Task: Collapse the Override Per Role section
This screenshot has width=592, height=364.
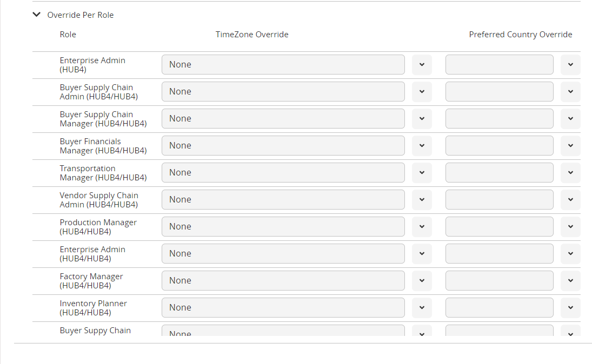Action: pos(37,15)
